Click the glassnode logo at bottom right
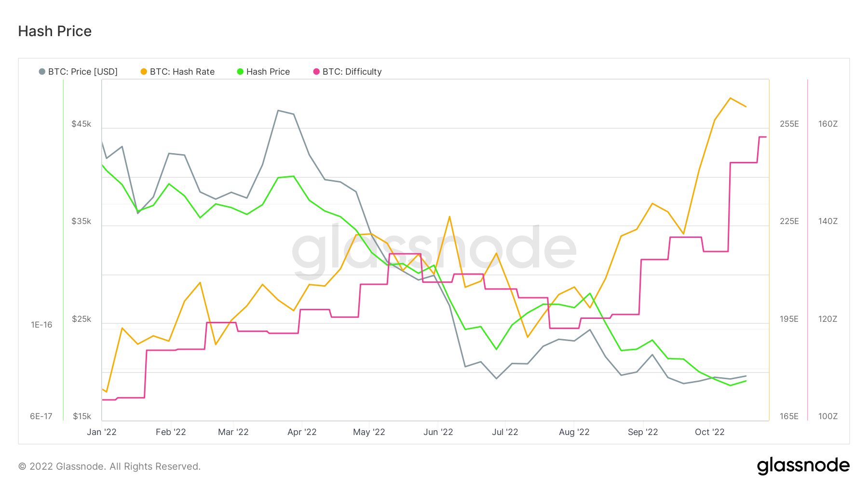868x488 pixels. point(803,466)
